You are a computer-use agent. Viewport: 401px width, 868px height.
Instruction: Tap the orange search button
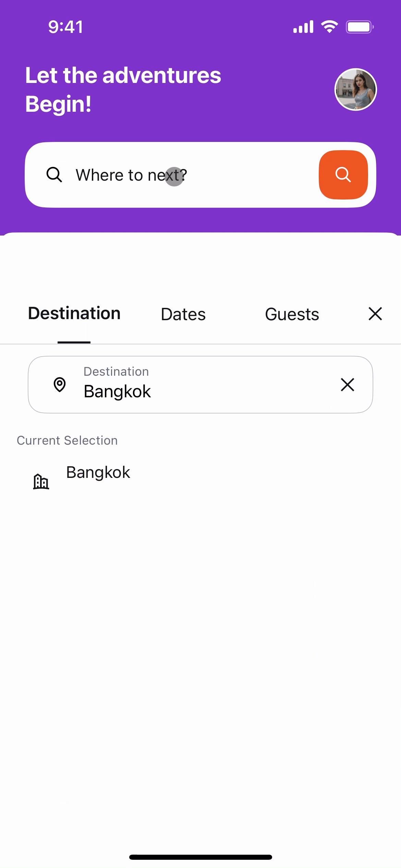coord(343,175)
